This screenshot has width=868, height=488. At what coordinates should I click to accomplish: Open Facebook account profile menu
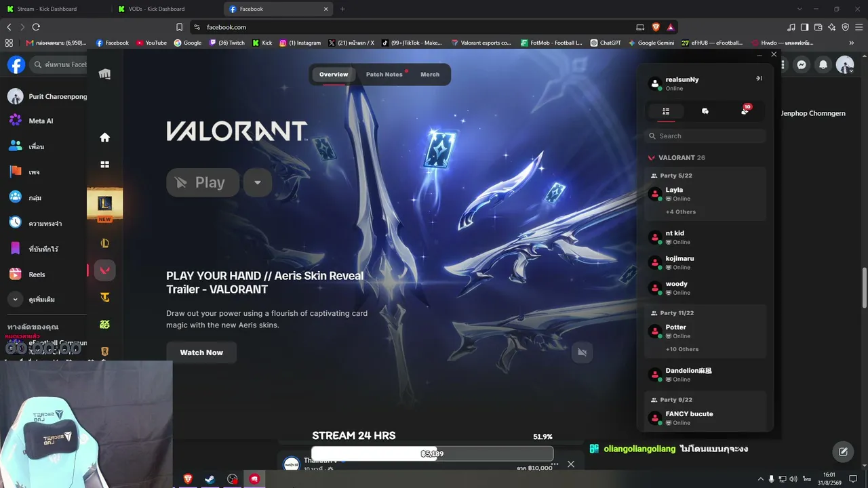pyautogui.click(x=845, y=65)
